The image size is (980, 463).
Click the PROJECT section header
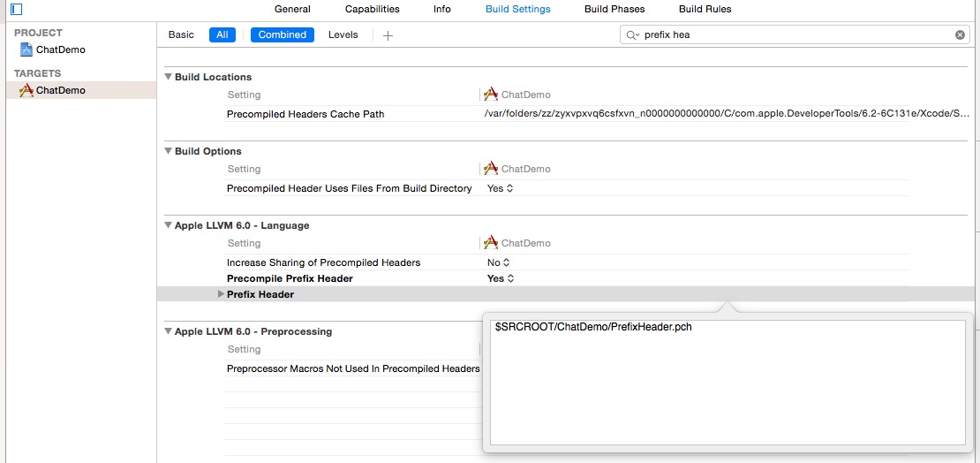tap(39, 33)
